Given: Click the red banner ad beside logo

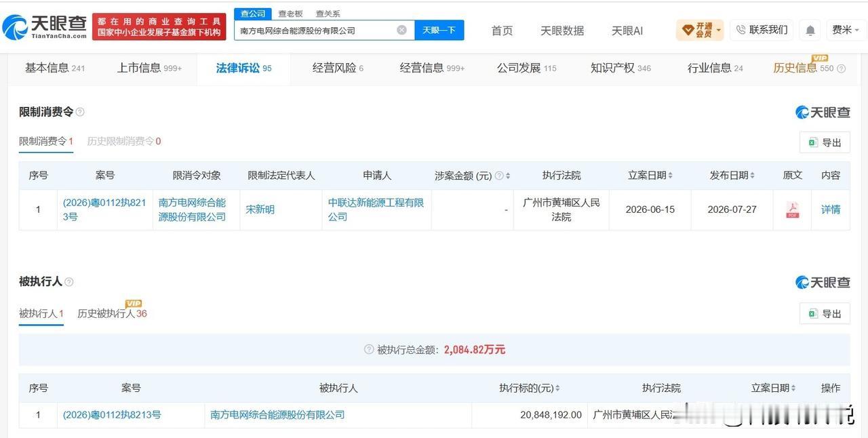Looking at the screenshot, I should tap(159, 26).
